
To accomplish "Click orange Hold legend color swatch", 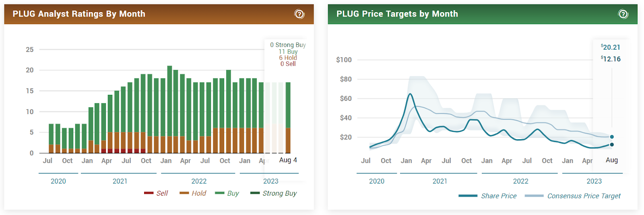I will (184, 193).
